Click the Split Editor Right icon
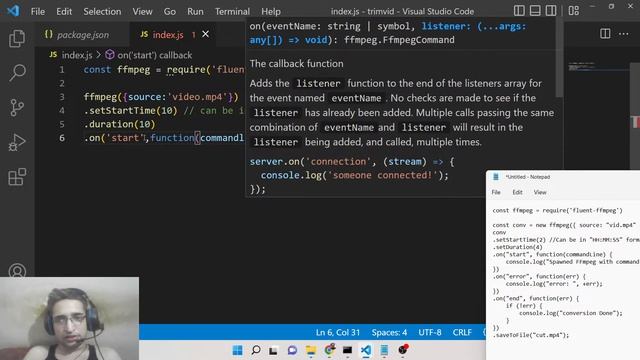 (x=605, y=33)
